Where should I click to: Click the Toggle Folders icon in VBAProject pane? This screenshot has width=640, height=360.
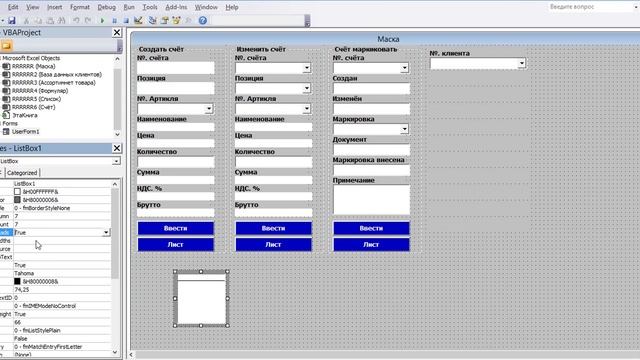[7, 46]
